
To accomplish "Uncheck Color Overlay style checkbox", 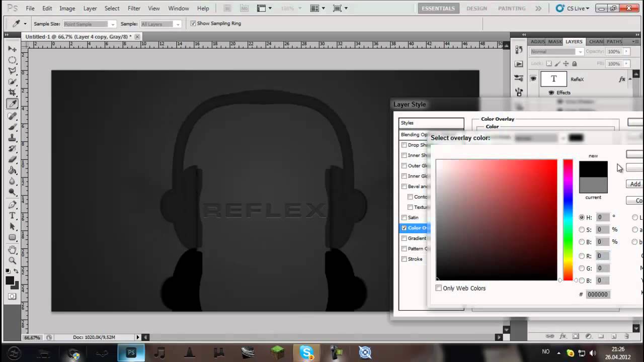I will (x=404, y=228).
